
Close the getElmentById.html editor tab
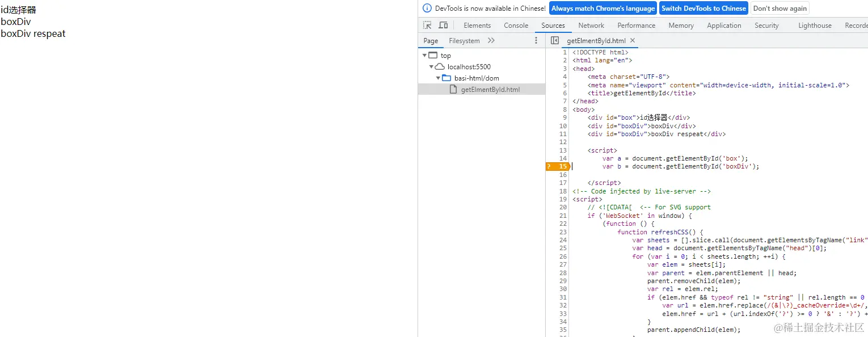click(x=633, y=41)
